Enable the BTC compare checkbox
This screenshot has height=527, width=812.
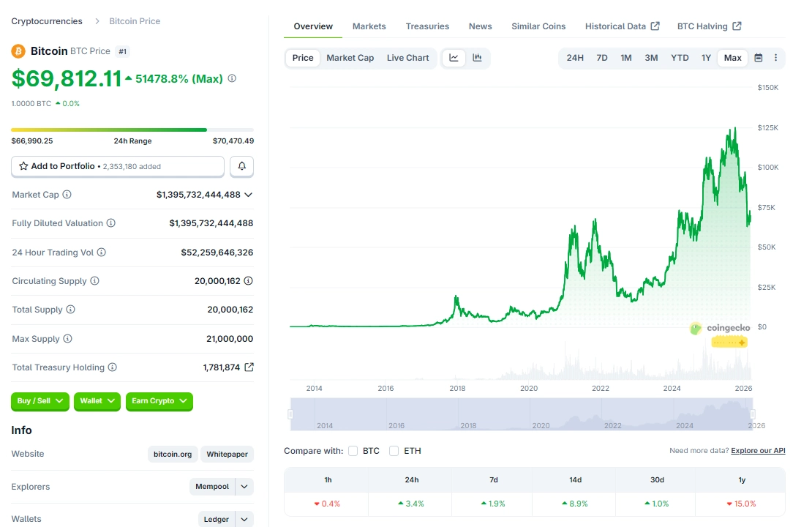click(353, 451)
